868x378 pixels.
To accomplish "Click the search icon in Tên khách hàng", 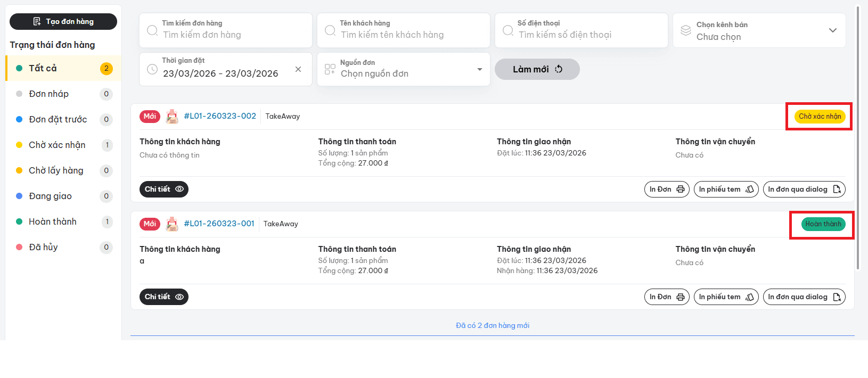I will [330, 30].
